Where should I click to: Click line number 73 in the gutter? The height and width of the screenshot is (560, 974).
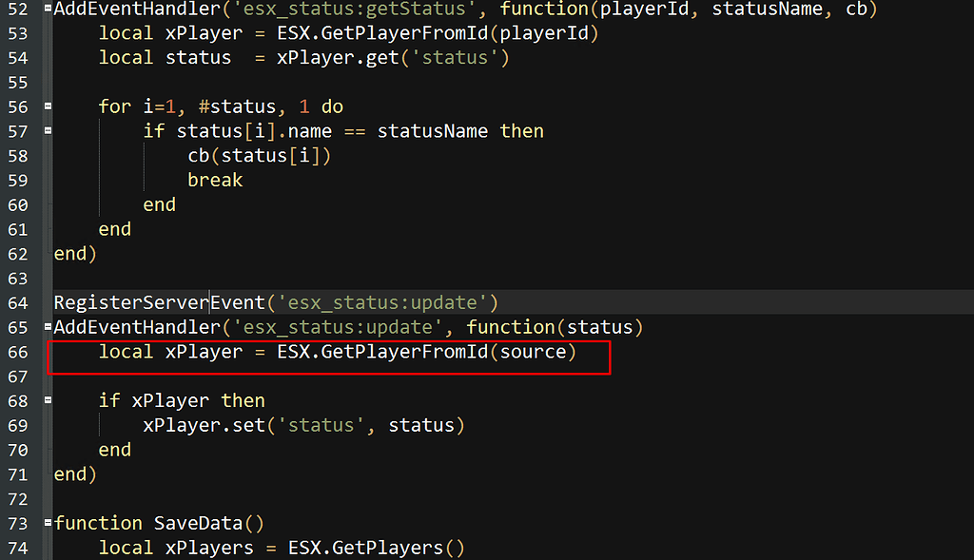click(x=17, y=522)
